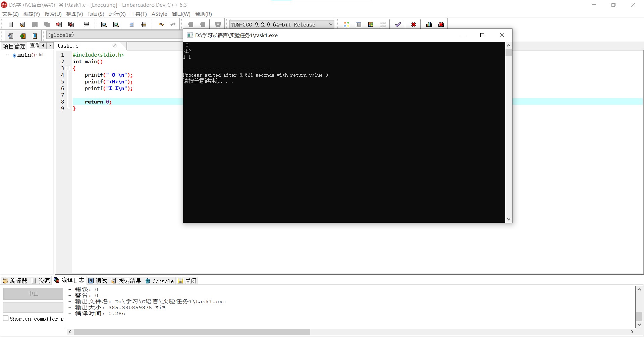Switch to the 资源 bottom tab
The image size is (644, 337).
tap(41, 281)
